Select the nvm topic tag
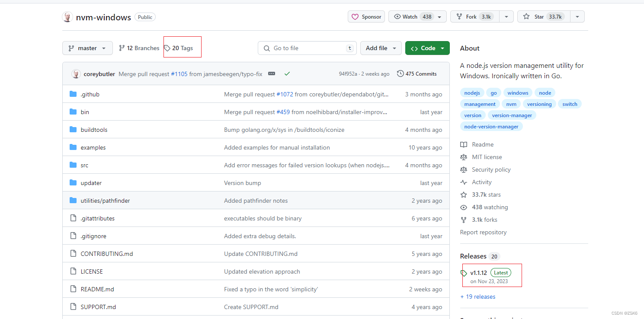The image size is (644, 319). 511,104
